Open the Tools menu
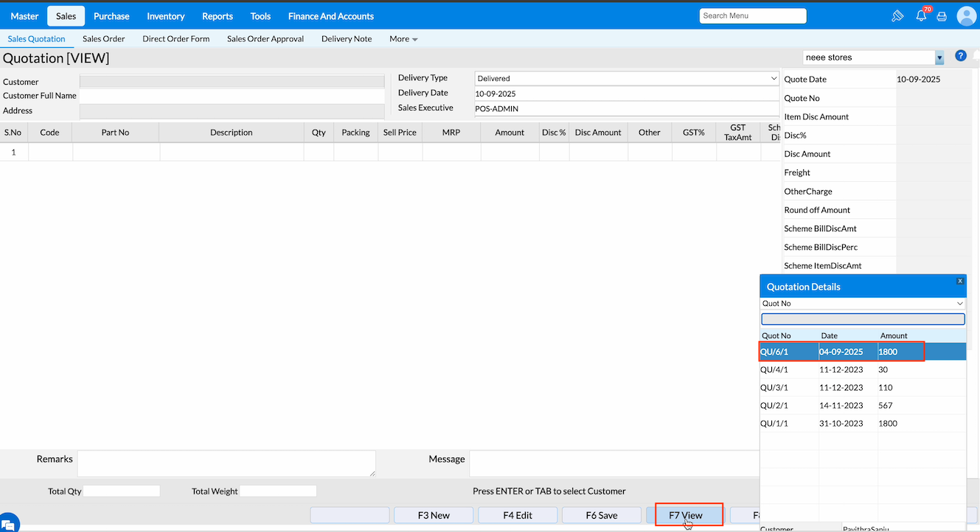The width and height of the screenshot is (980, 532). pos(260,16)
